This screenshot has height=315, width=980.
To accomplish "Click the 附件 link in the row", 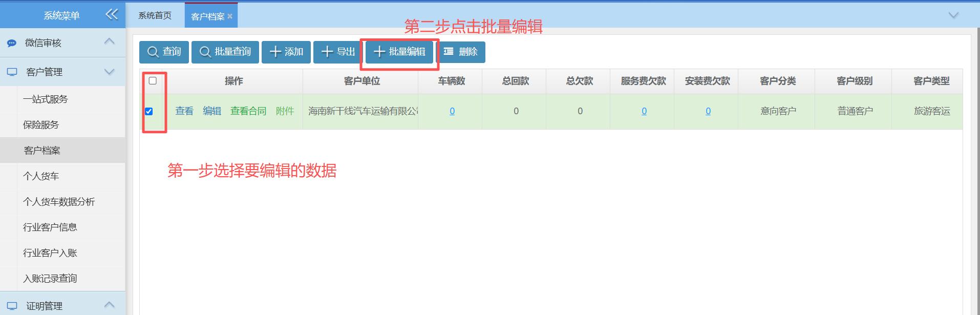I will 285,111.
